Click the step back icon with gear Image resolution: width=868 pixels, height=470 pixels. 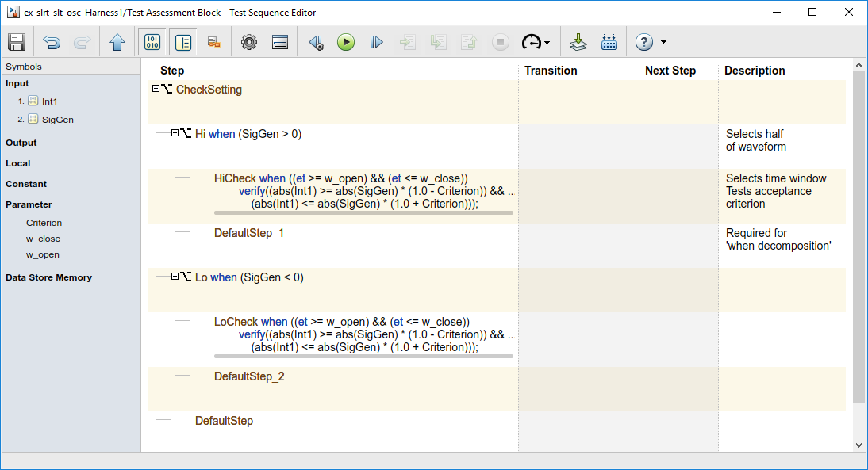[x=316, y=43]
